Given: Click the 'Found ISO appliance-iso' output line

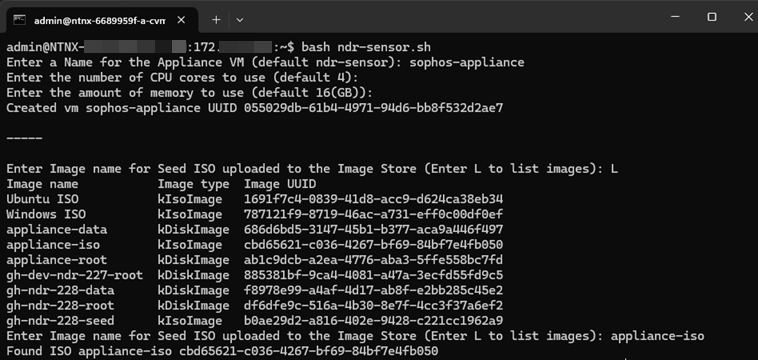Looking at the screenshot, I should coord(222,351).
